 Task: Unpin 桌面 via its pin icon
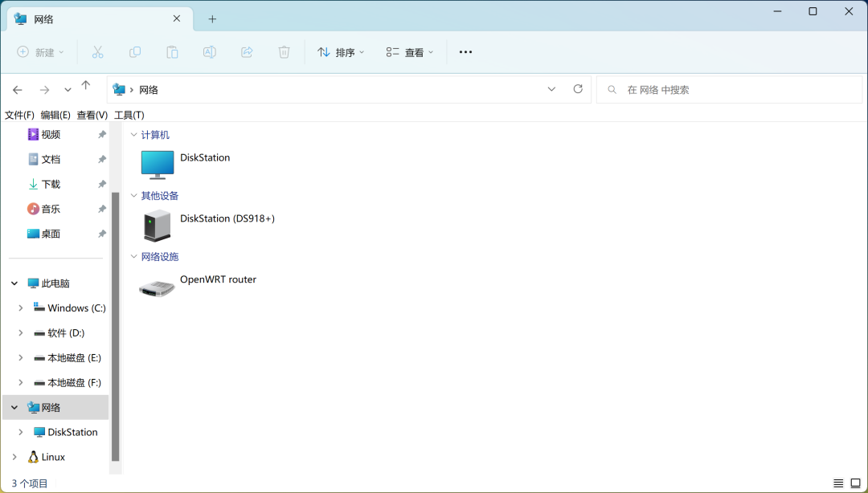pos(102,234)
